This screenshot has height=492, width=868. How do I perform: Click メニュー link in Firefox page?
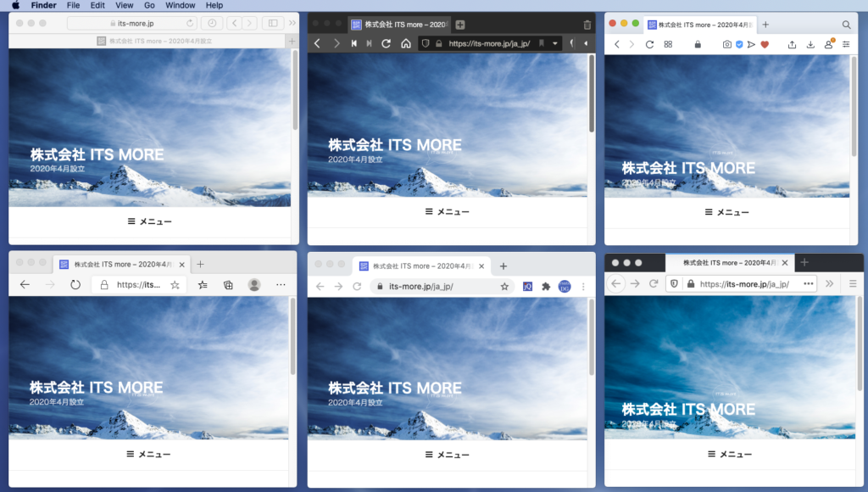[730, 455]
